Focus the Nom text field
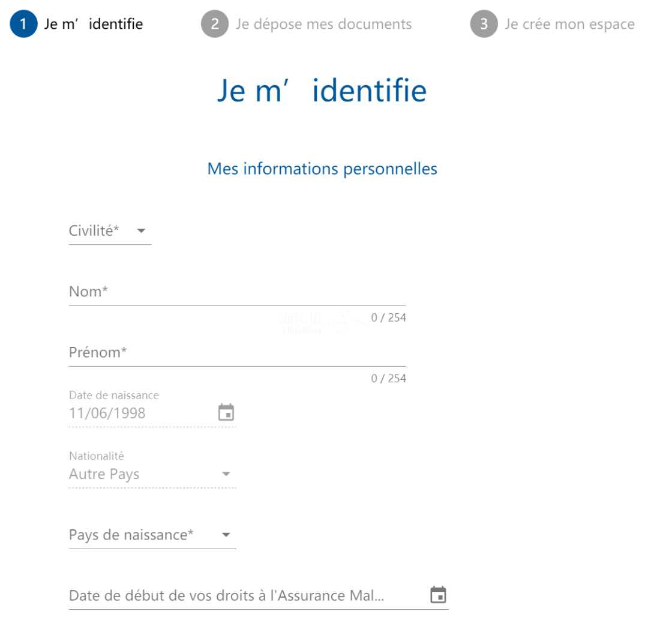The image size is (648, 644). pyautogui.click(x=237, y=292)
